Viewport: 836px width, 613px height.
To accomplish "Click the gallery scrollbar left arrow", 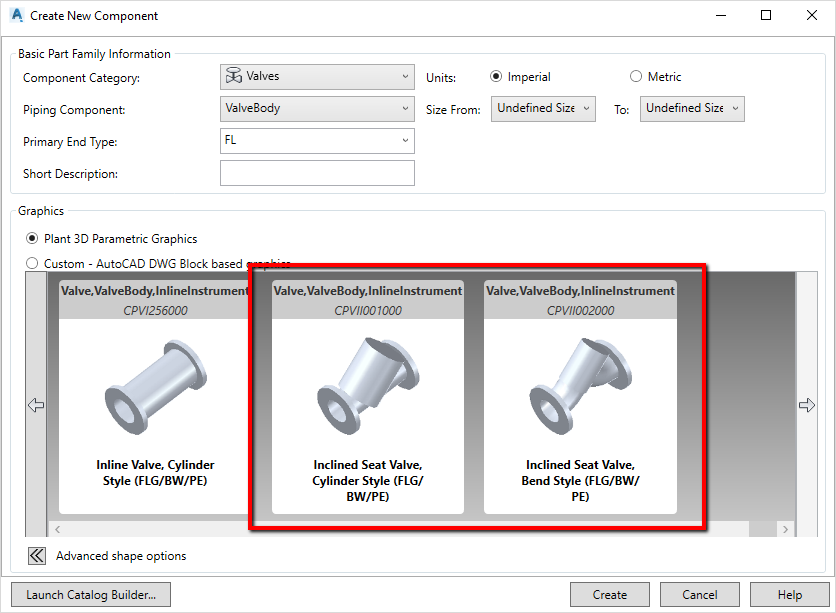I will coord(58,529).
